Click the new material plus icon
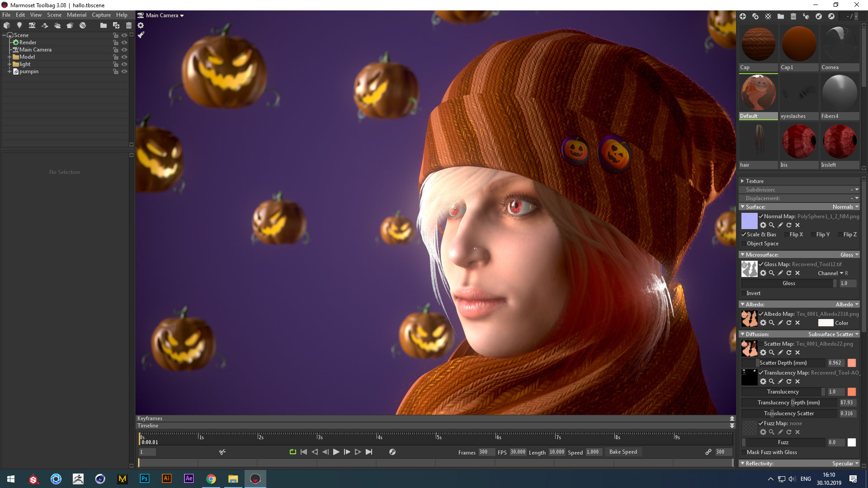 743,16
